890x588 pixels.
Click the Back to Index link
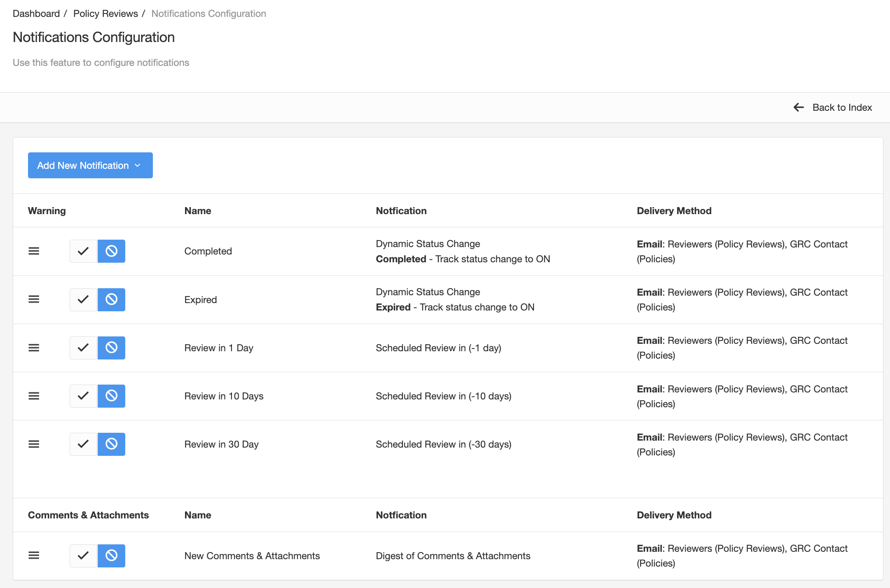pos(842,107)
